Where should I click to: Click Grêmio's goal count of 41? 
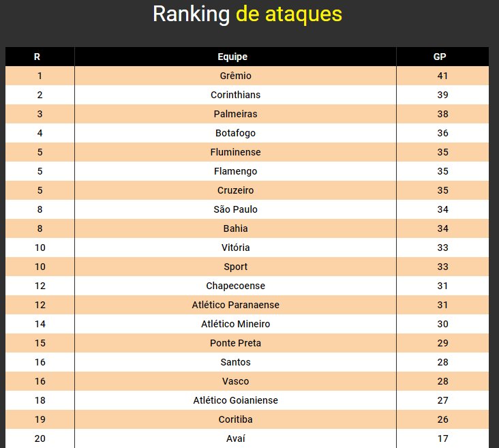tap(442, 76)
